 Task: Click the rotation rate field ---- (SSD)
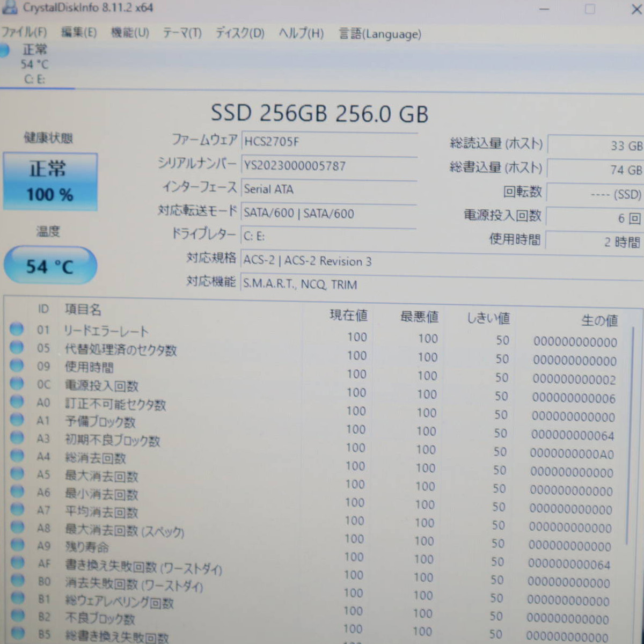[595, 194]
